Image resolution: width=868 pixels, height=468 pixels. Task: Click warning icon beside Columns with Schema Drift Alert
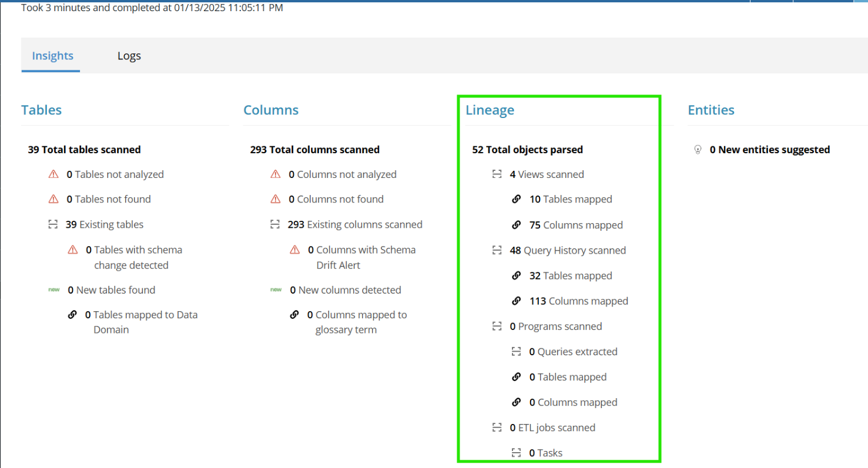click(x=295, y=250)
